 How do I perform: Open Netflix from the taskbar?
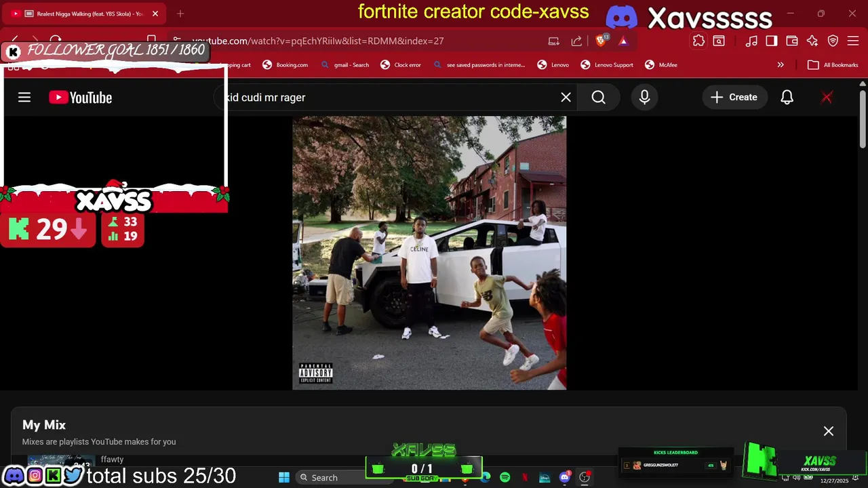525,477
